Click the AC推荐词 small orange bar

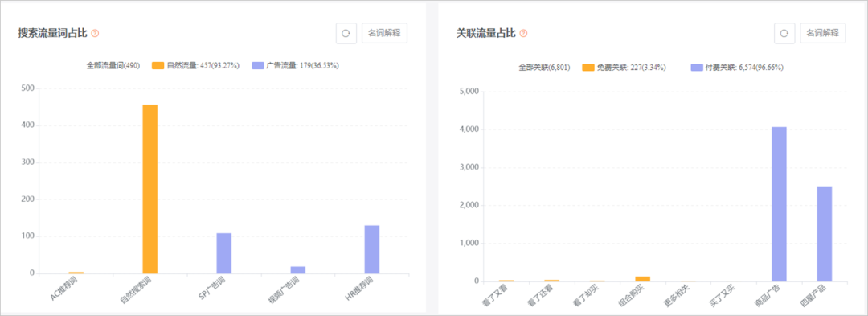coord(76,273)
